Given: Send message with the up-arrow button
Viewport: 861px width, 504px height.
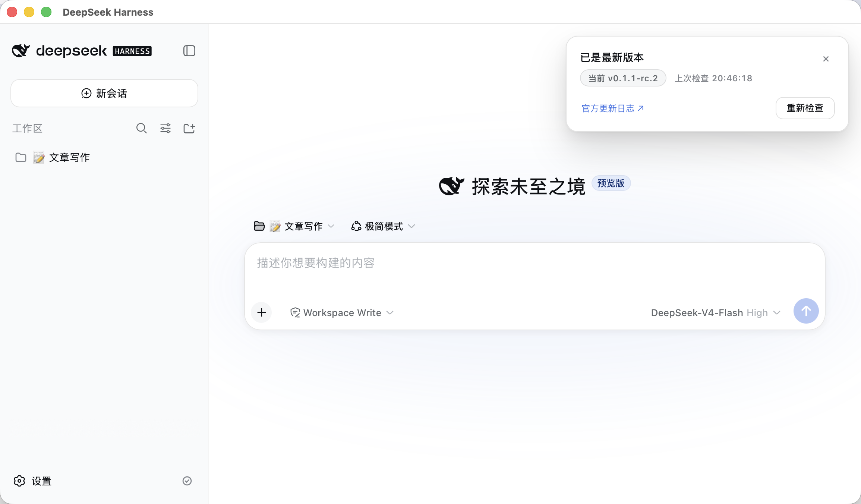Looking at the screenshot, I should point(806,311).
